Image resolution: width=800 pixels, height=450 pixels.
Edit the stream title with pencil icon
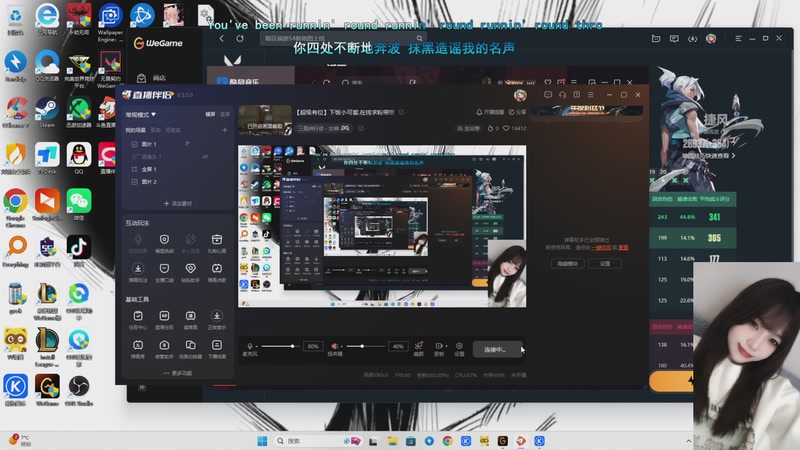pyautogui.click(x=402, y=112)
